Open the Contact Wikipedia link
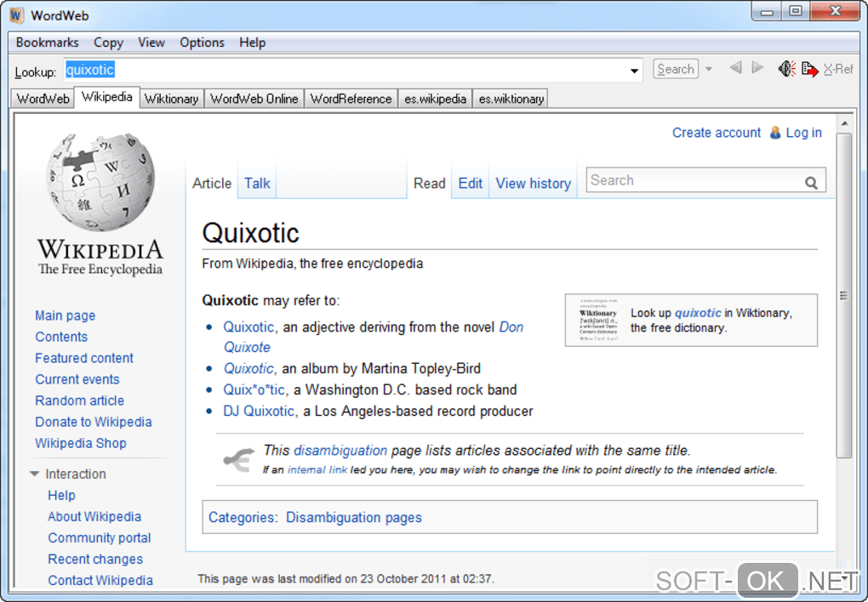The image size is (868, 602). [x=100, y=581]
